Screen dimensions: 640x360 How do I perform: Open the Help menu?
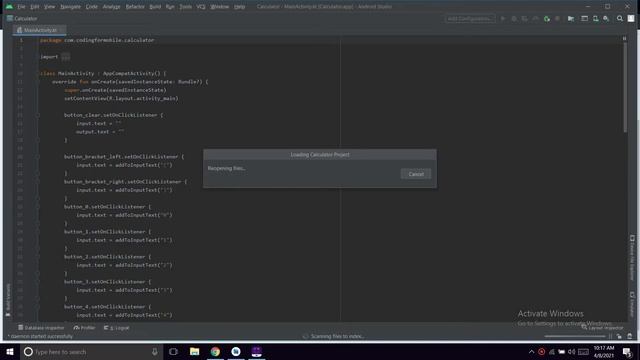239,7
